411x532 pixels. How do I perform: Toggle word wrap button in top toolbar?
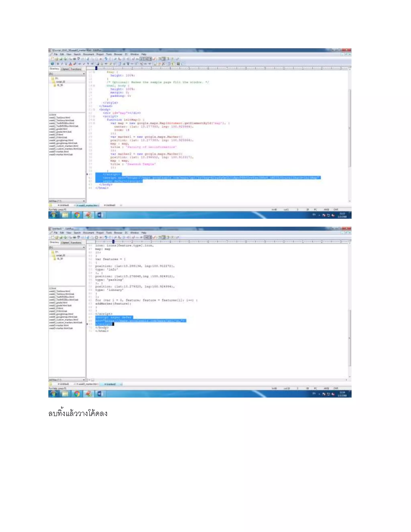[x=142, y=59]
